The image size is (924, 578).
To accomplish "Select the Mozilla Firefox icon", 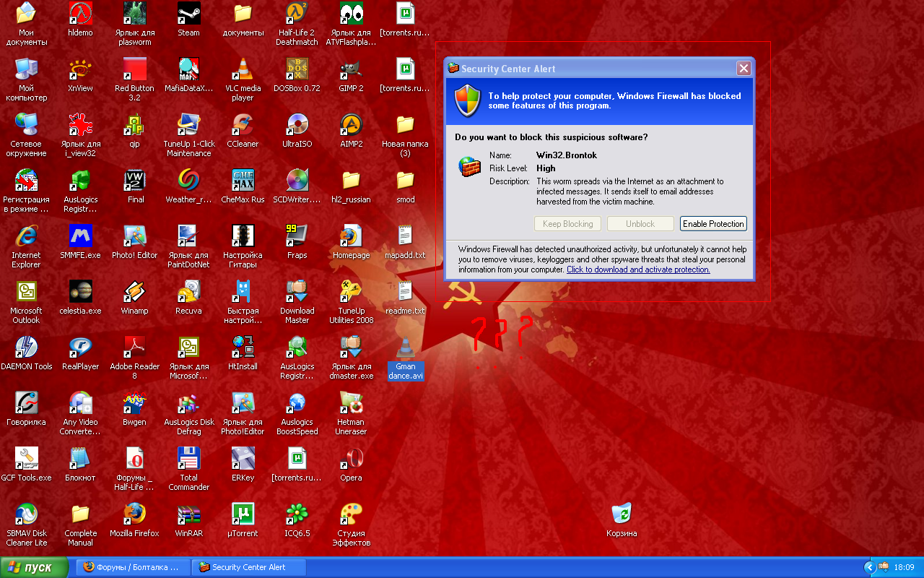I will point(135,514).
